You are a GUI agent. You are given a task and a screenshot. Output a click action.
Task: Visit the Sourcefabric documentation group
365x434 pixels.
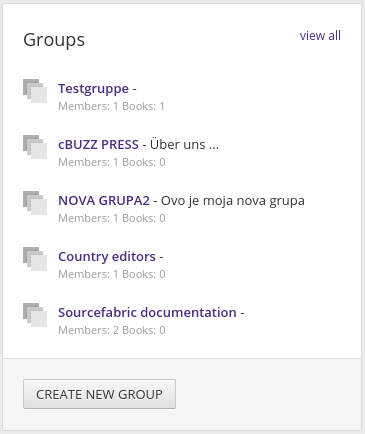tap(147, 312)
